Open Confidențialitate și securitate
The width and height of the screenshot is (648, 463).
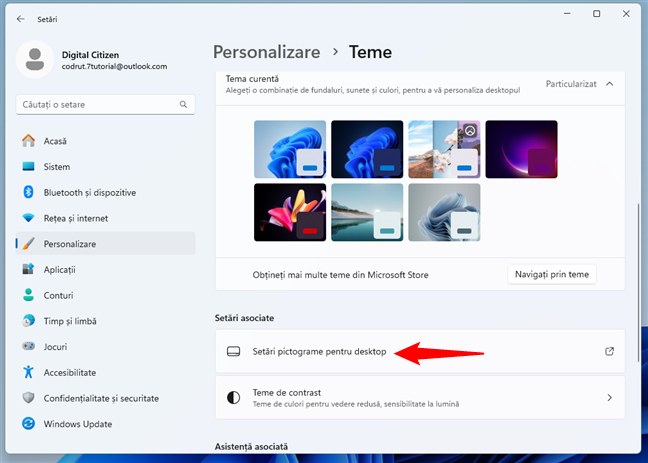tap(105, 398)
